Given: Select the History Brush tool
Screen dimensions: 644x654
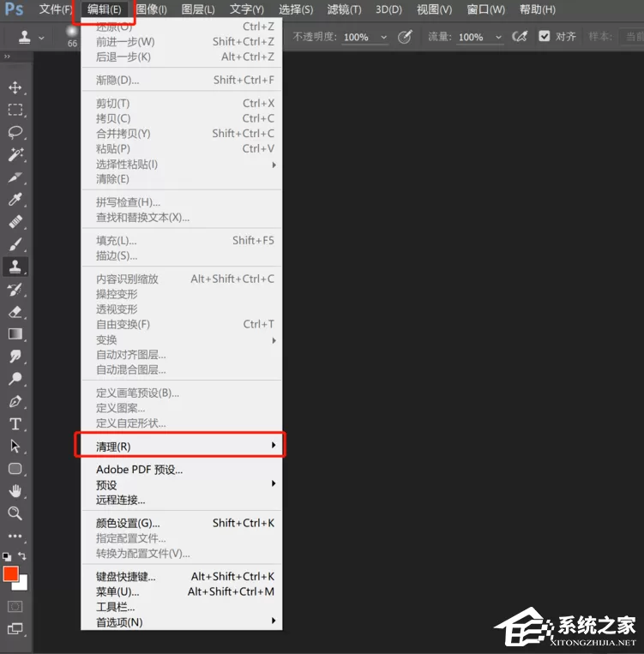Looking at the screenshot, I should tap(15, 289).
